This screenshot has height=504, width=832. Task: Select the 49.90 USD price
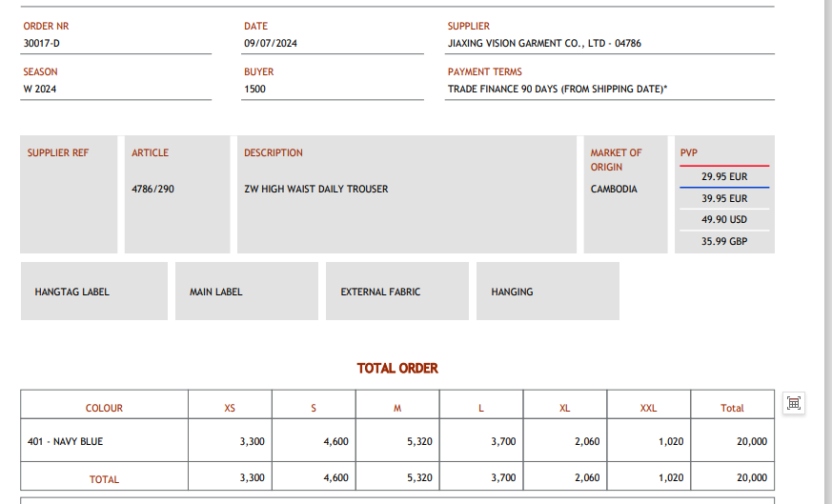[724, 219]
